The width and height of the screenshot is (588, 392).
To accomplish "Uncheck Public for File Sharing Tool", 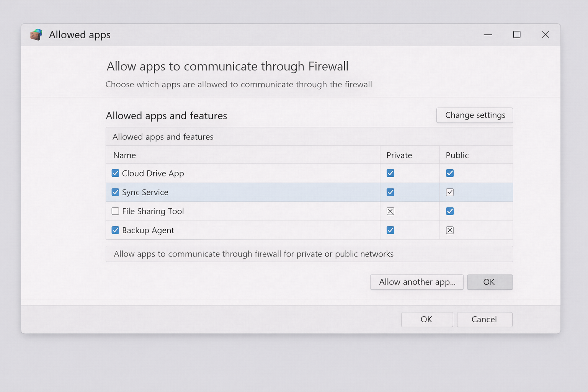I will [x=450, y=211].
